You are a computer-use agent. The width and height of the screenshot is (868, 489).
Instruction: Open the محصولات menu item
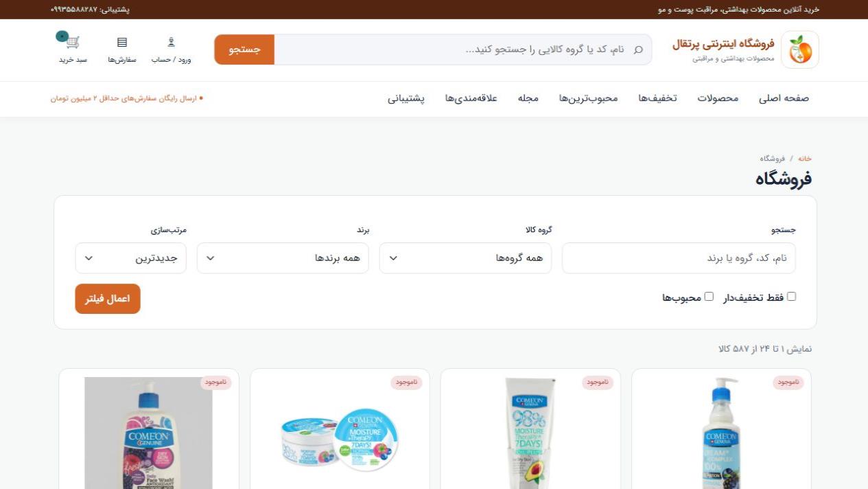pos(718,98)
